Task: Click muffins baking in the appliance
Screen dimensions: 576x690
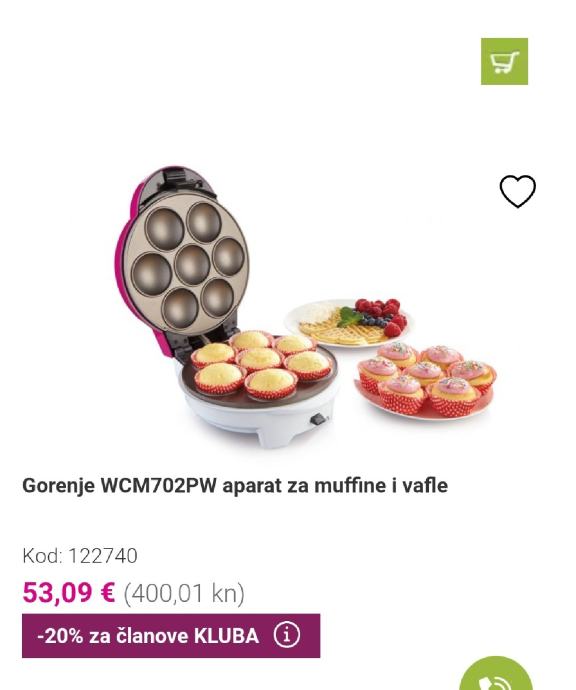Action: tap(261, 363)
